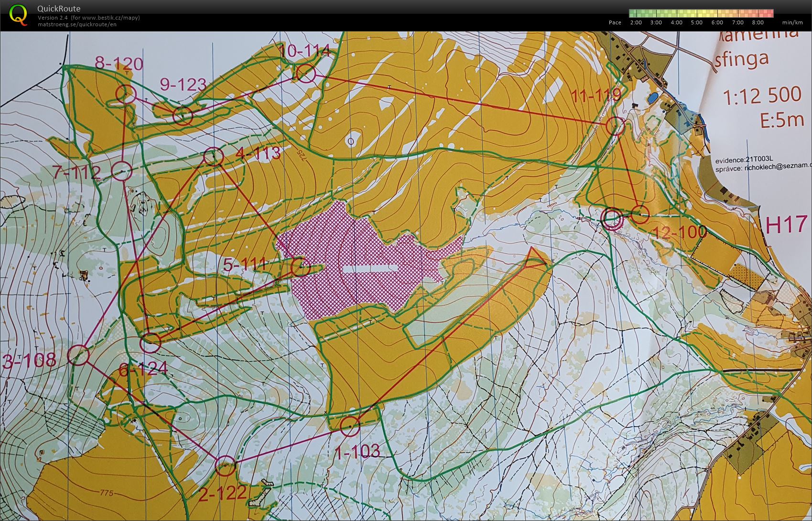Click the pace color gradient legend

click(x=701, y=13)
